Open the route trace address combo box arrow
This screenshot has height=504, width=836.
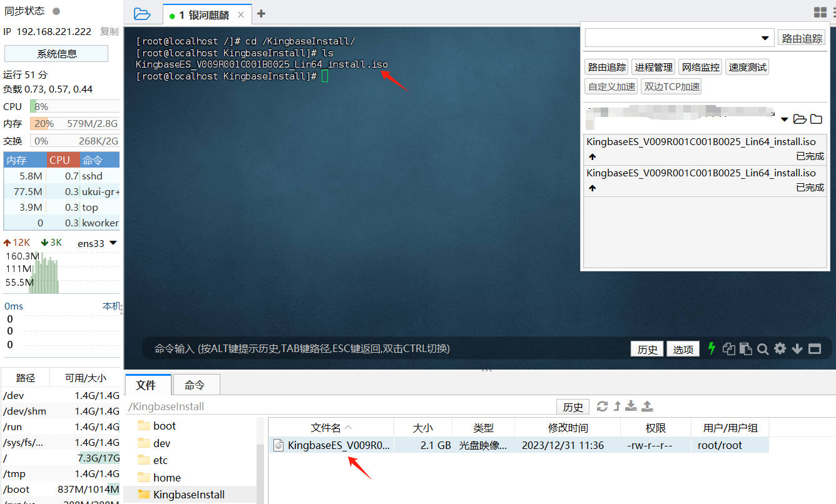[765, 38]
